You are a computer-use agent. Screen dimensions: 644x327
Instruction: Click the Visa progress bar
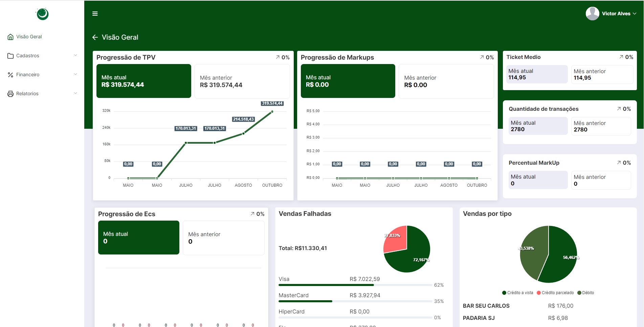tap(355, 285)
